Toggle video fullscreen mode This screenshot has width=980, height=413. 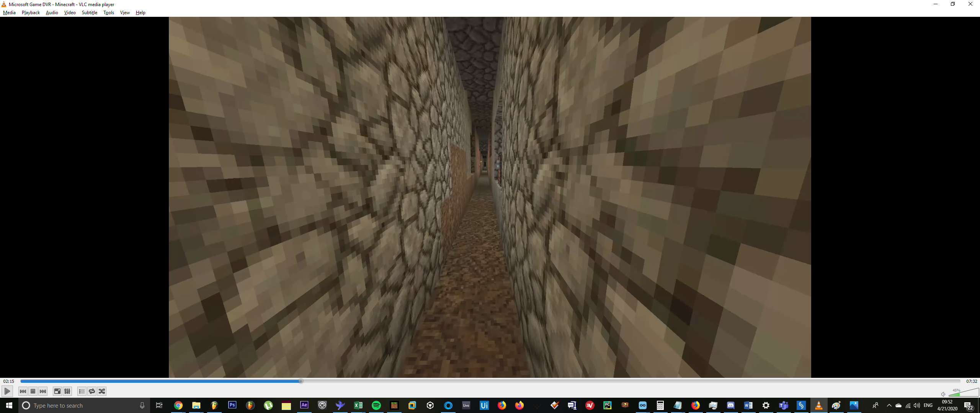tap(57, 391)
